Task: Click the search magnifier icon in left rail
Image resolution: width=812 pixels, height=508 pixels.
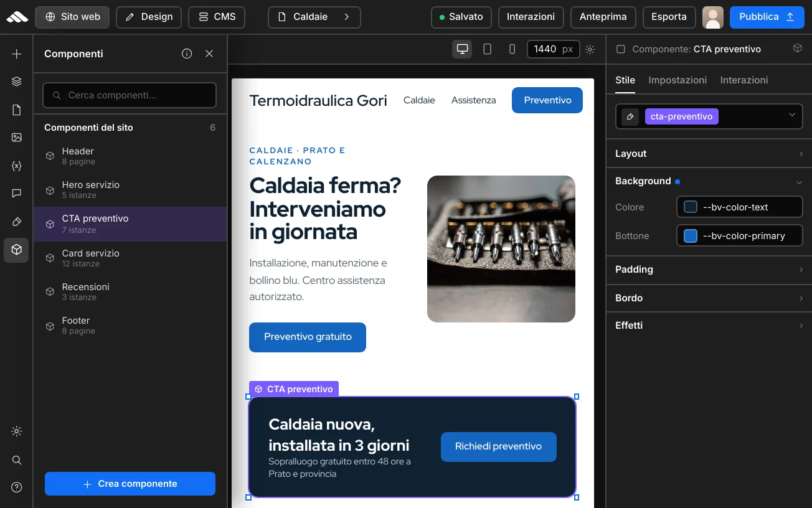Action: (x=17, y=460)
